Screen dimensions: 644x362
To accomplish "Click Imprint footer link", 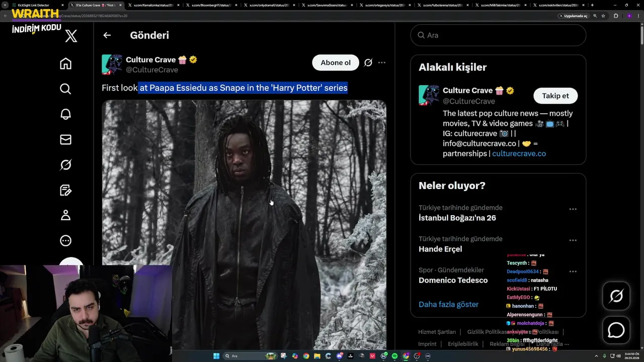I will point(427,344).
